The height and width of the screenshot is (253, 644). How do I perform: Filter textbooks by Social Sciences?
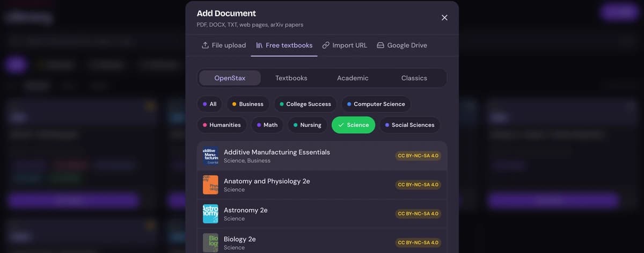click(x=410, y=125)
